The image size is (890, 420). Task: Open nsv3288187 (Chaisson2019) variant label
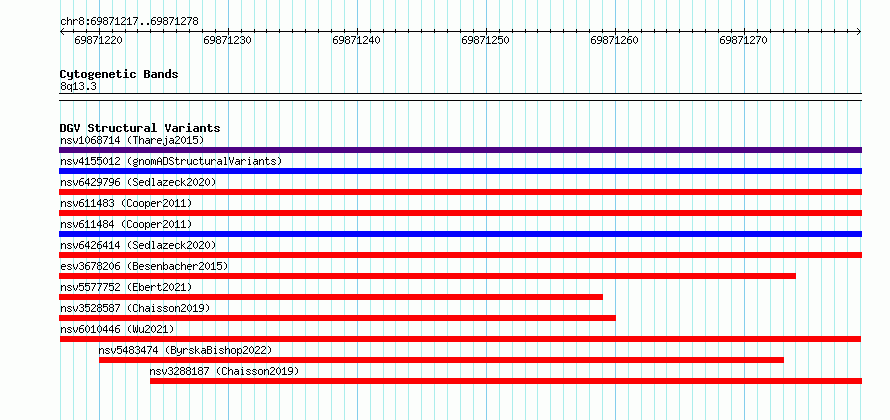(224, 371)
